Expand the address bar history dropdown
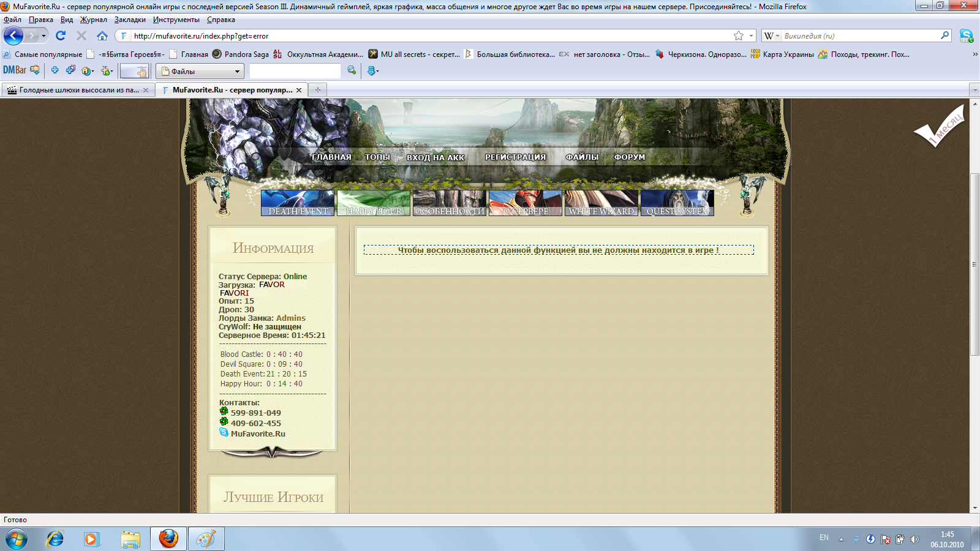This screenshot has height=551, width=980. point(751,36)
